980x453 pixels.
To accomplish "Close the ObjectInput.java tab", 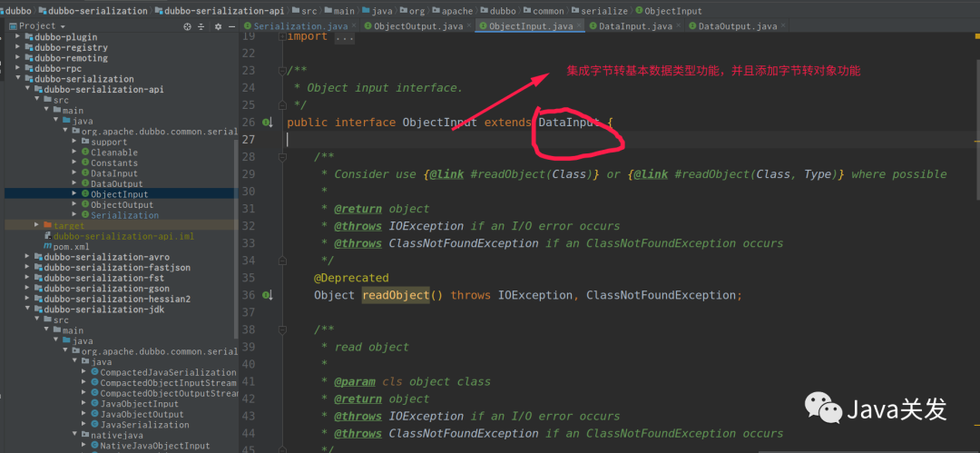I will coord(579,26).
